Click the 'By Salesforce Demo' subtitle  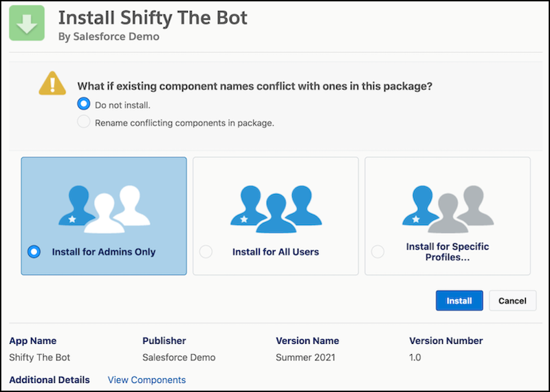pyautogui.click(x=109, y=36)
